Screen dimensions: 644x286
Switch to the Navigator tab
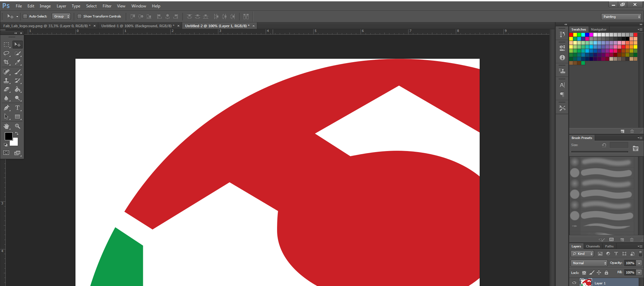point(599,30)
